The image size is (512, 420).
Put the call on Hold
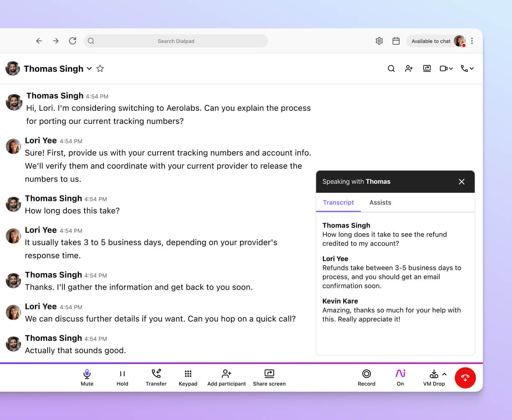[x=122, y=377]
